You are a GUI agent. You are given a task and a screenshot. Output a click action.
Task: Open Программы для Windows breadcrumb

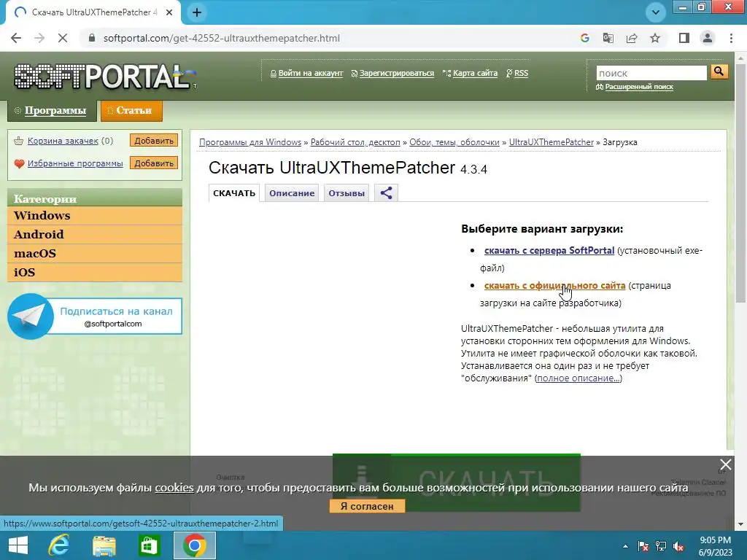[250, 142]
